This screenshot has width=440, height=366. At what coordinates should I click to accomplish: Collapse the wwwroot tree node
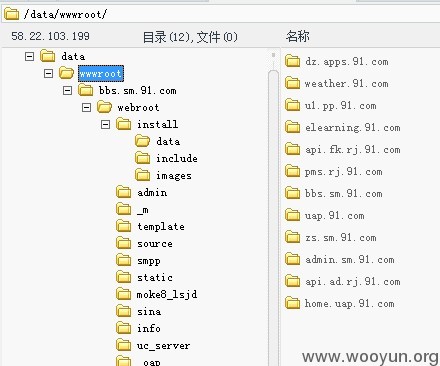point(48,73)
